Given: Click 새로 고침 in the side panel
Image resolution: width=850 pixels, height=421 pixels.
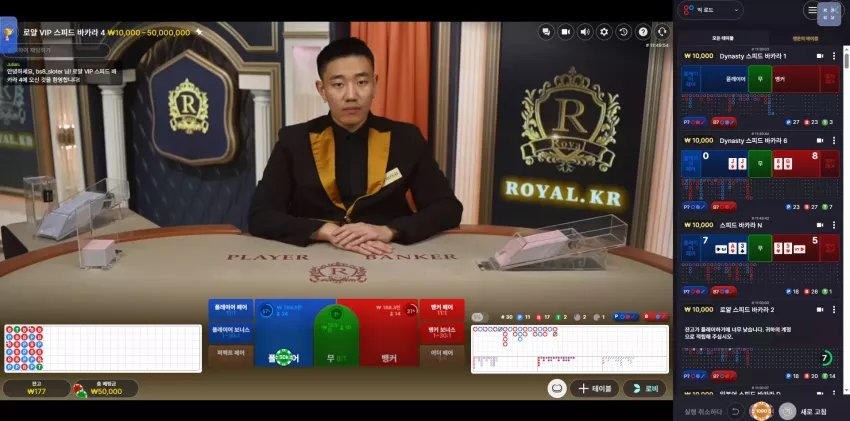Looking at the screenshot, I should click(813, 411).
